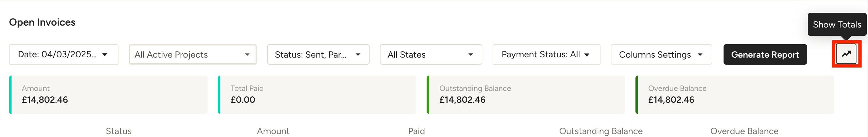The height and width of the screenshot is (137, 868).
Task: Sort by Overdue Balance column header
Action: click(x=744, y=131)
